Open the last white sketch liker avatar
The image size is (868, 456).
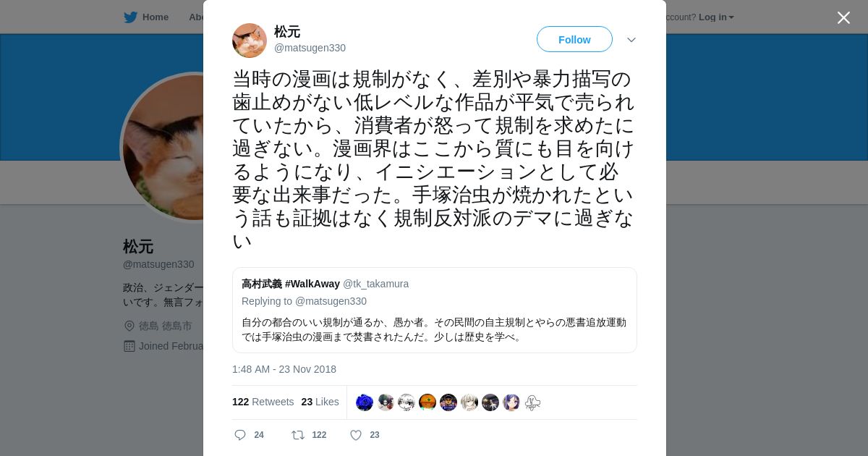tap(532, 402)
